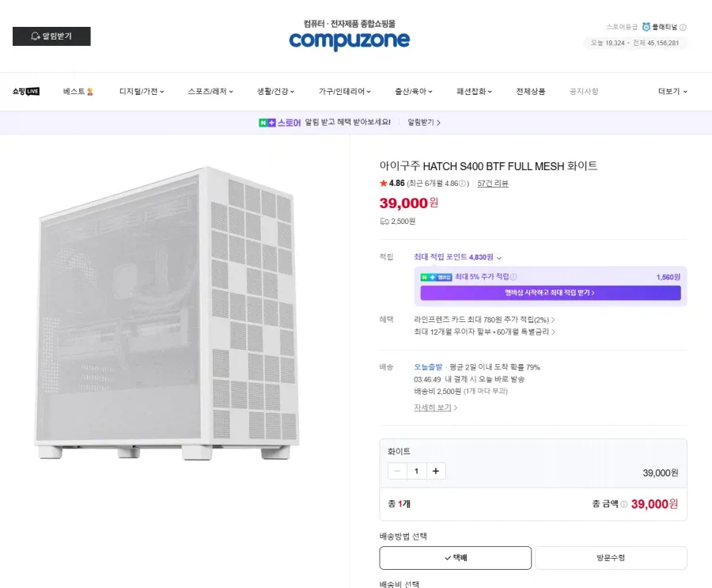Open the 전체상품 menu item
The image size is (712, 588).
[x=530, y=91]
